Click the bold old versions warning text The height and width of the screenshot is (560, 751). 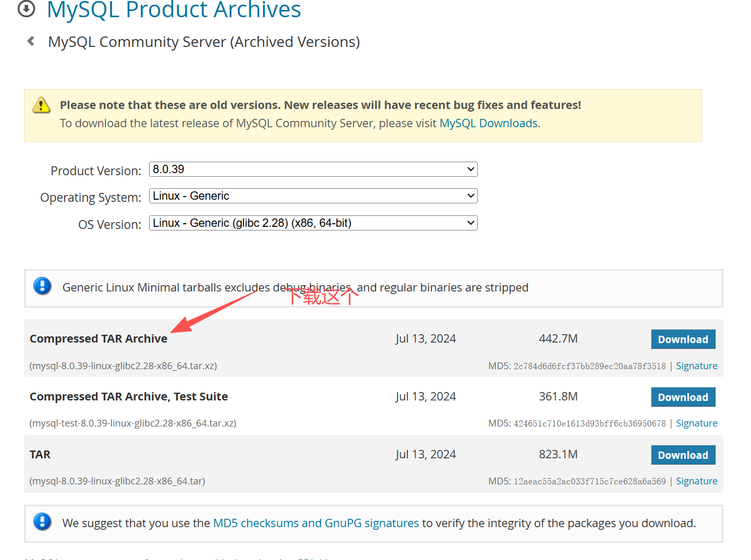[320, 105]
